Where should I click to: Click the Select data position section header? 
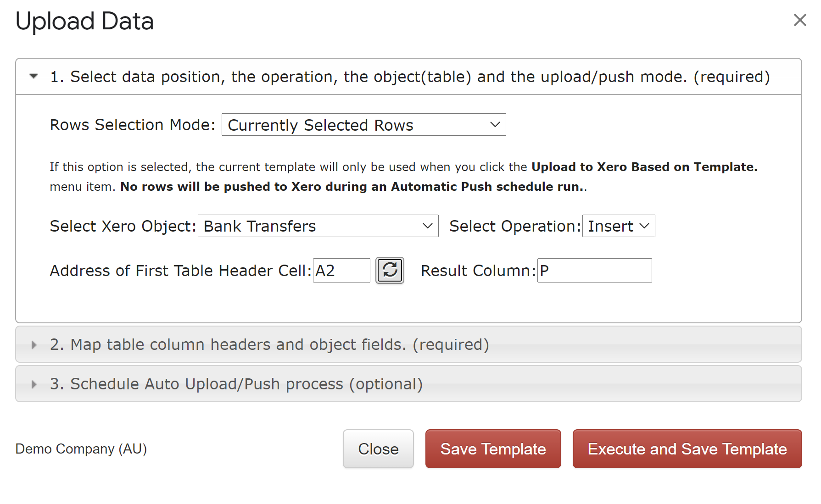click(408, 77)
